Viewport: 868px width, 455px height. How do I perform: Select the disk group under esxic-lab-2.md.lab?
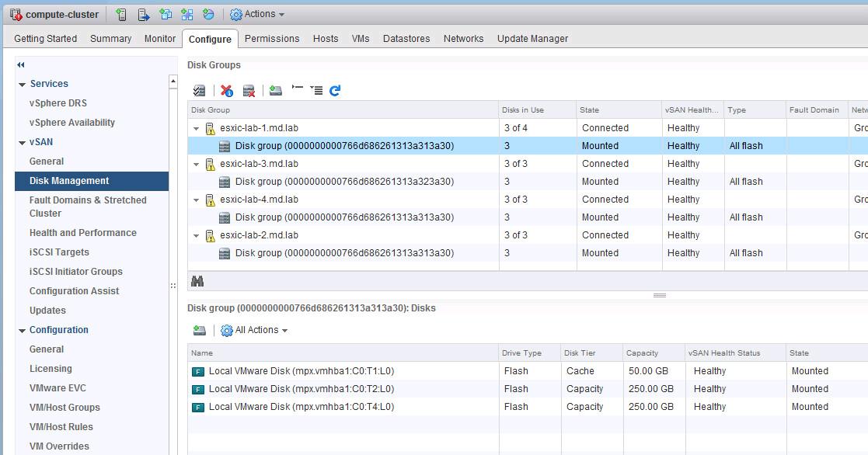344,253
